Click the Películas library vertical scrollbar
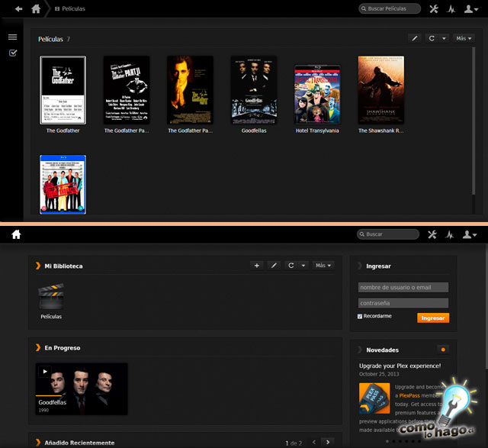 tap(473, 121)
